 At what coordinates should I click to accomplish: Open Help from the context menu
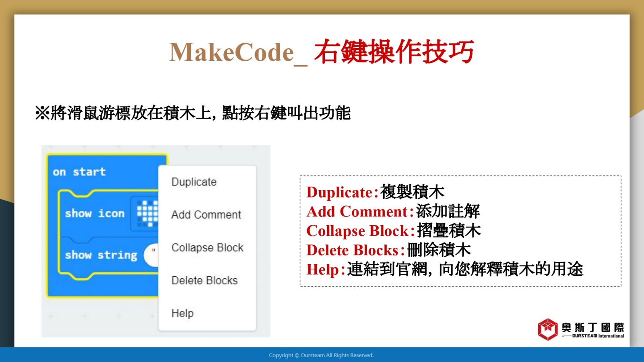click(182, 313)
